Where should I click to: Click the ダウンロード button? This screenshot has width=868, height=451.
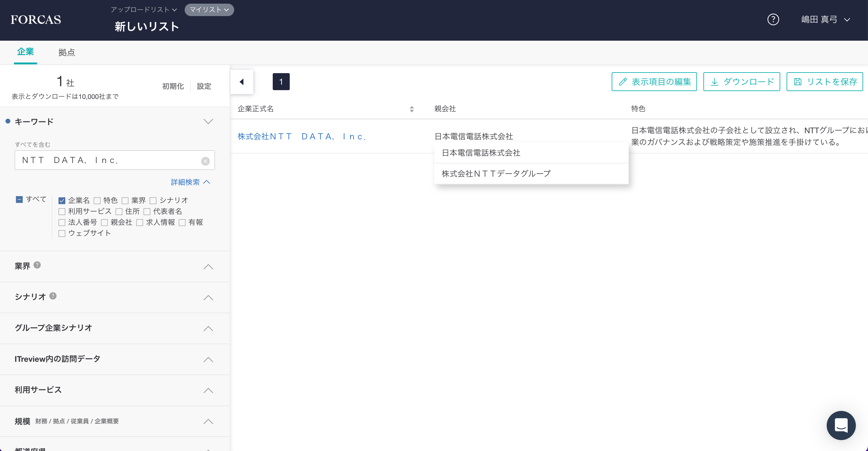click(741, 82)
